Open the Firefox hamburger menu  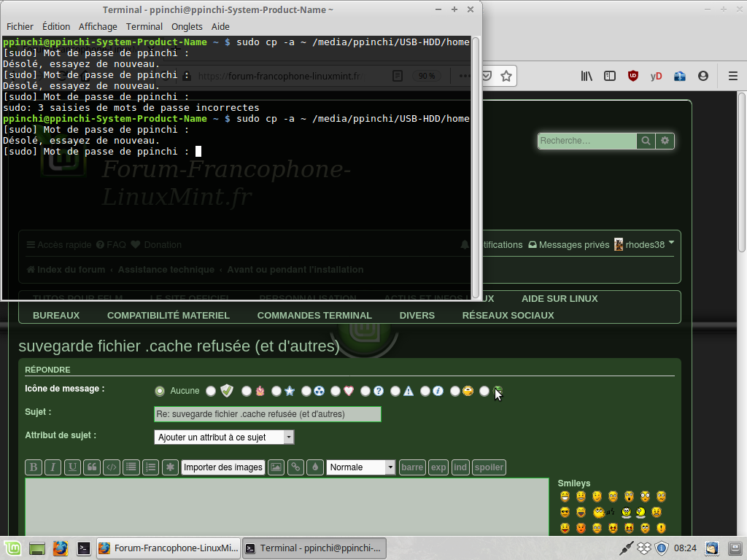pos(733,76)
